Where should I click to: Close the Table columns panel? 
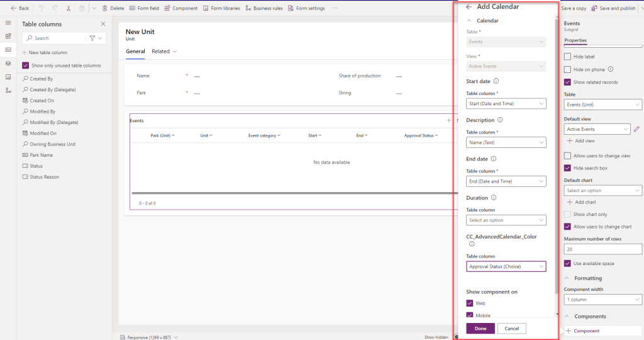[x=103, y=24]
